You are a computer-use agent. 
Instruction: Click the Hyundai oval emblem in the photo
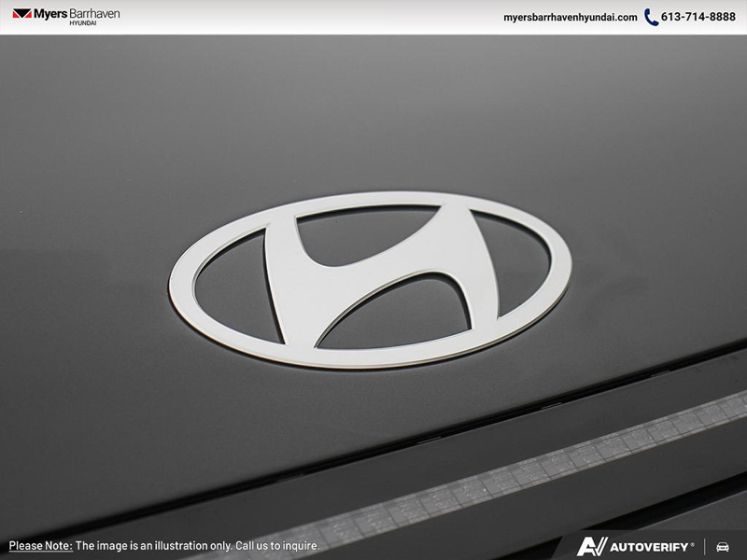click(370, 280)
